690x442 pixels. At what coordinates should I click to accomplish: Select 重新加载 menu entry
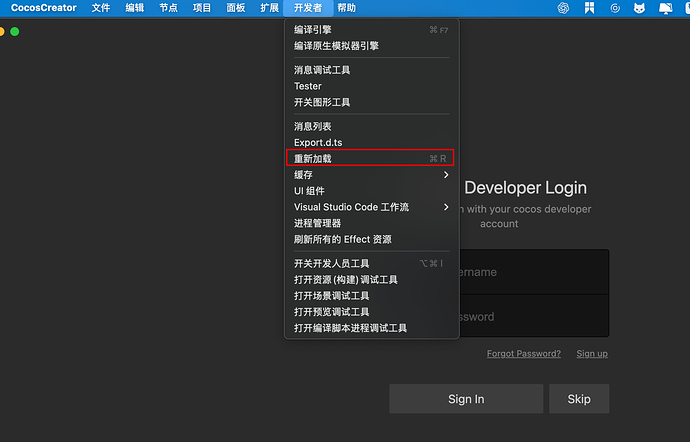[370, 158]
